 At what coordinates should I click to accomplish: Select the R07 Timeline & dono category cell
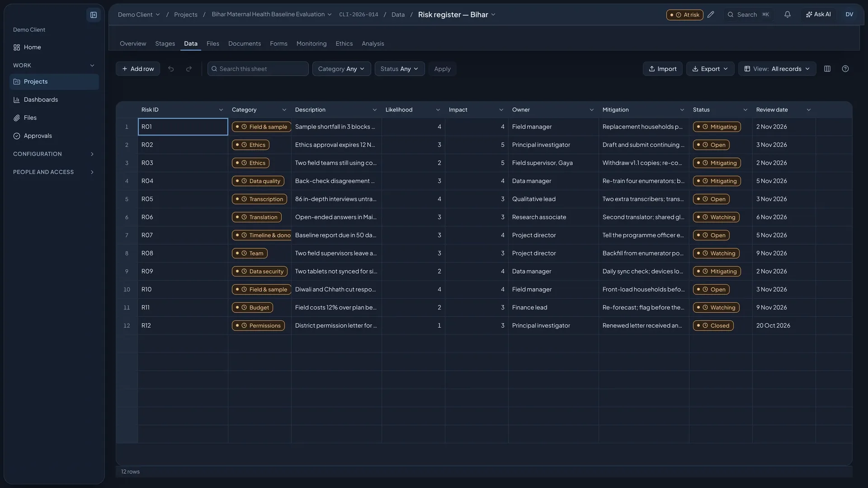pos(260,235)
